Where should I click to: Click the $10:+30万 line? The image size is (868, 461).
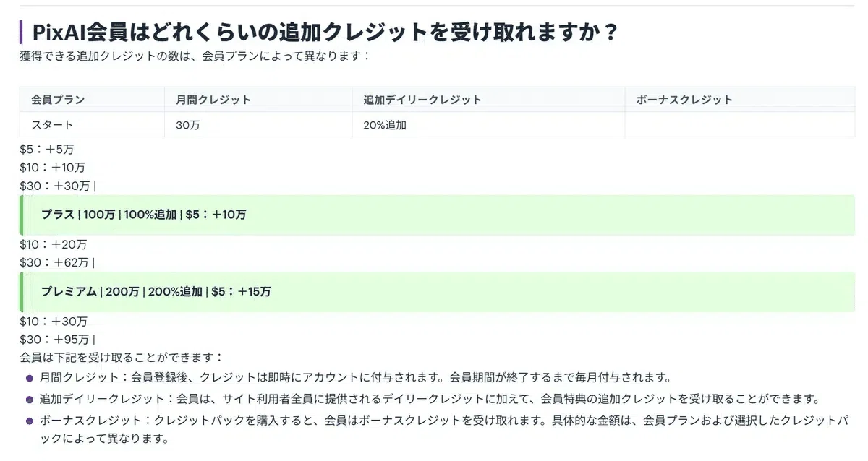[x=54, y=322]
